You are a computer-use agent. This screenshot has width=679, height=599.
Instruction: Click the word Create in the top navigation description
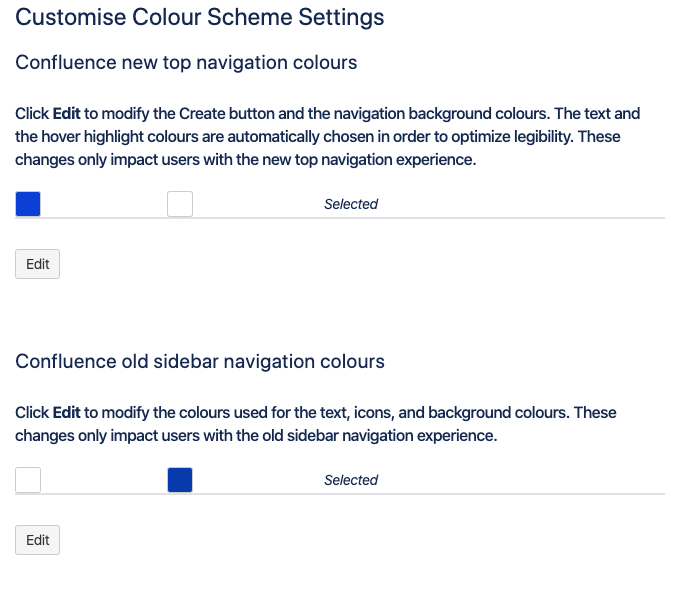202,113
